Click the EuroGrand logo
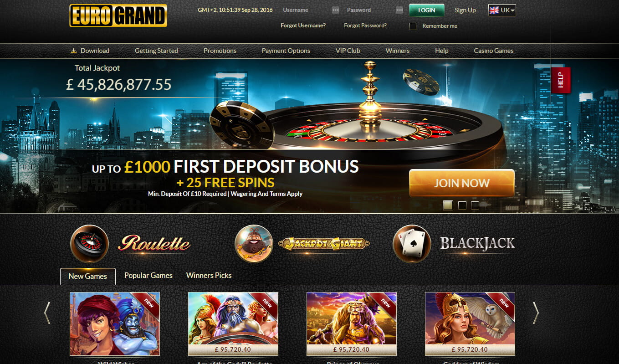Screen dimensions: 619x364 pyautogui.click(x=118, y=16)
